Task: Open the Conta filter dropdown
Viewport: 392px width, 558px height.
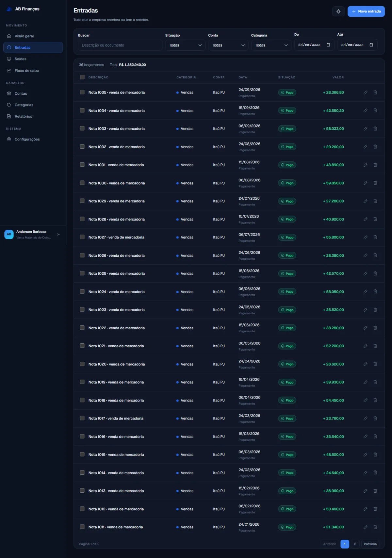Action: coord(228,45)
